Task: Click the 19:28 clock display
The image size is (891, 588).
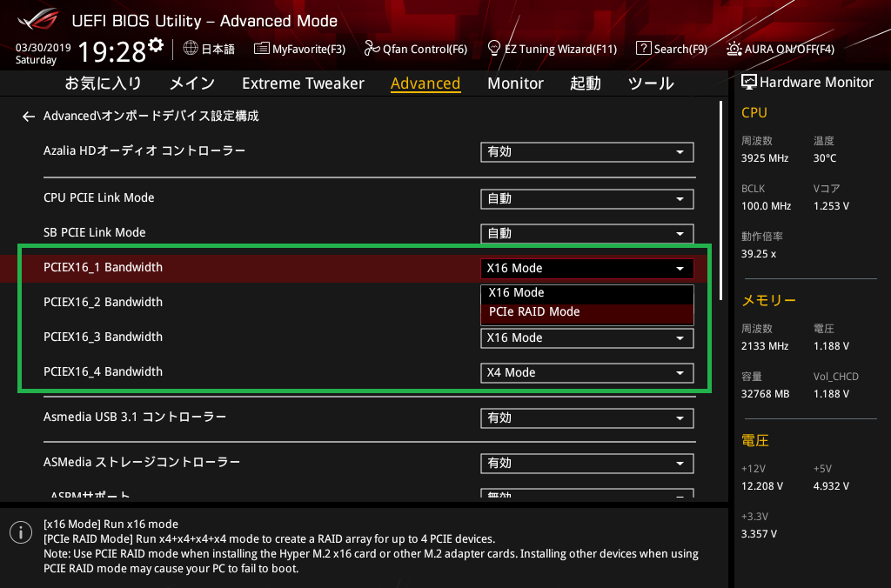Action: [112, 52]
